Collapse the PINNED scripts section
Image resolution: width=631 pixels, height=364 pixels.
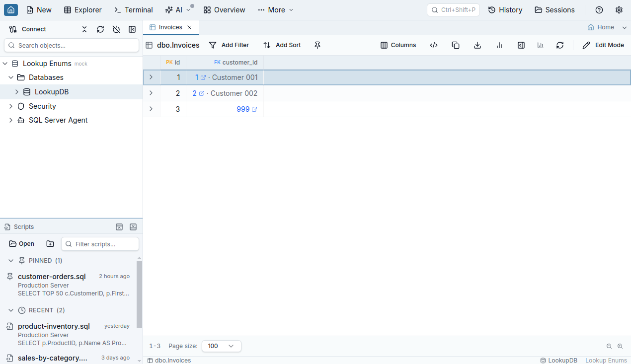click(11, 261)
